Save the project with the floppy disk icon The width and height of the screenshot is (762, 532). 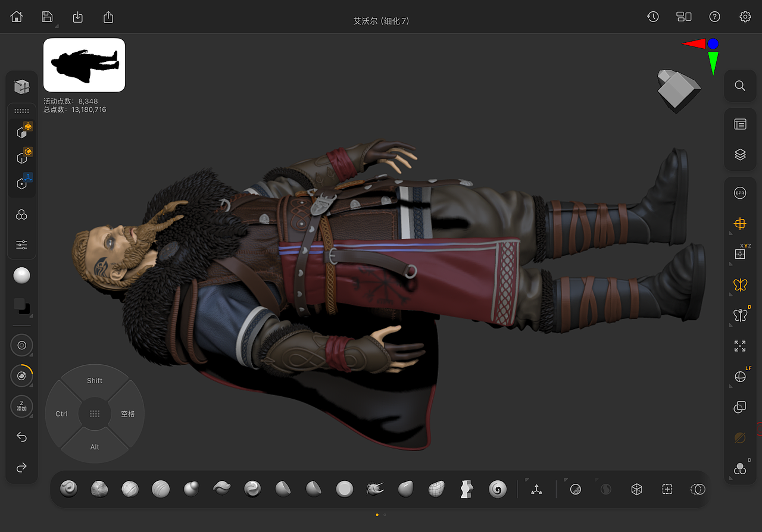pyautogui.click(x=47, y=17)
